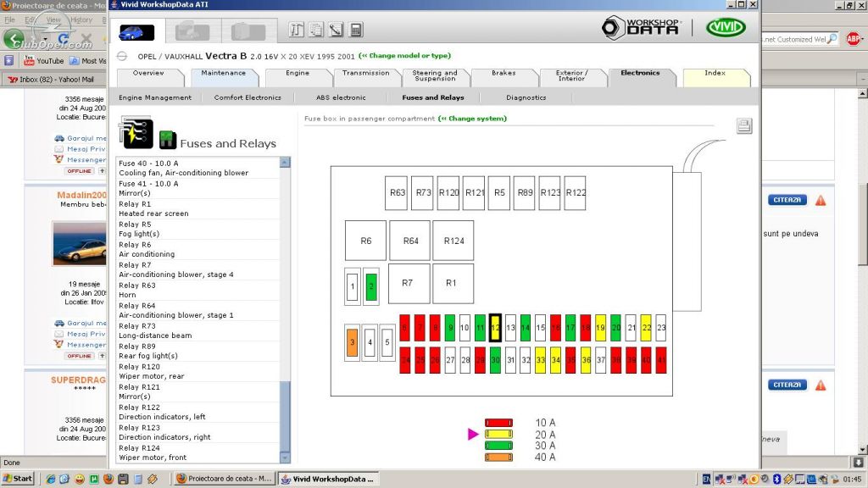
Task: Click the Windows Start button
Action: tap(19, 479)
